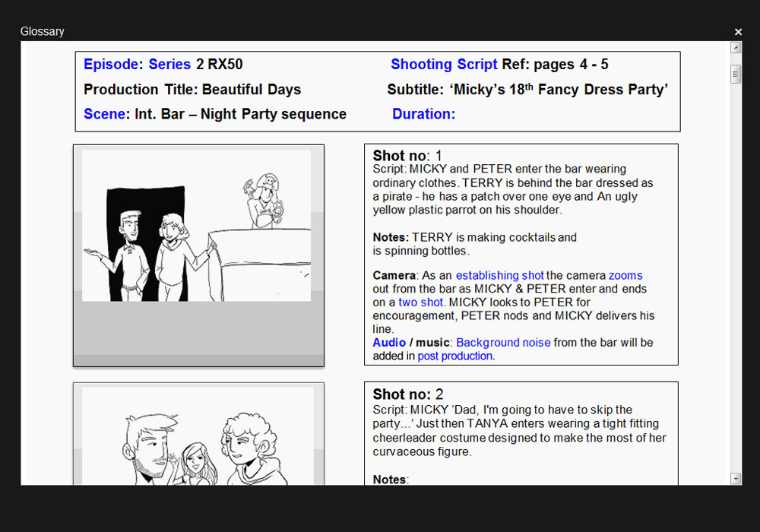Click the 'Production Title: Beautiful Days' text
The image size is (760, 532).
pos(192,90)
